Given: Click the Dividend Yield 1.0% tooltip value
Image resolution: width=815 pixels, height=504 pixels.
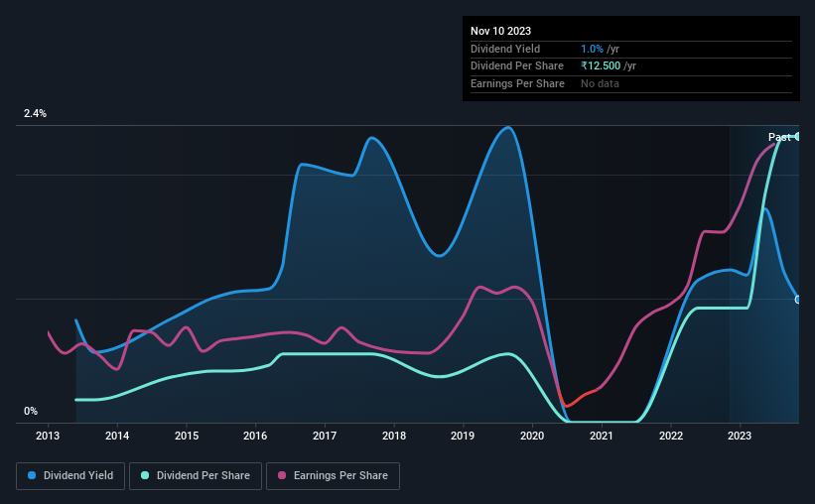Looking at the screenshot, I should tap(592, 49).
